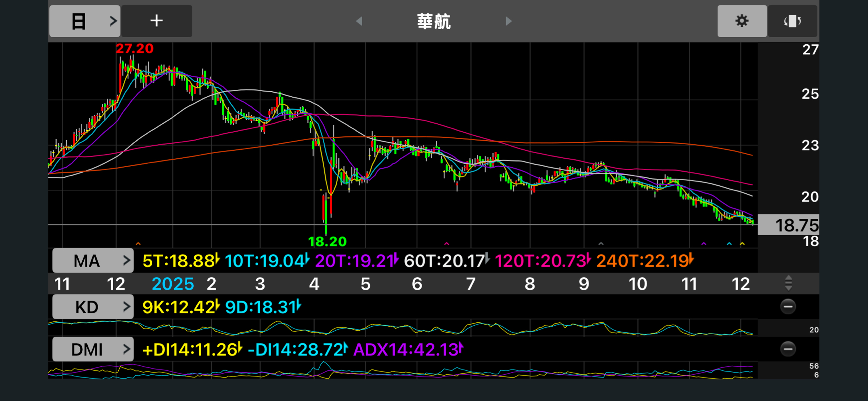
Task: Expand the DMI indicator selector
Action: [93, 349]
